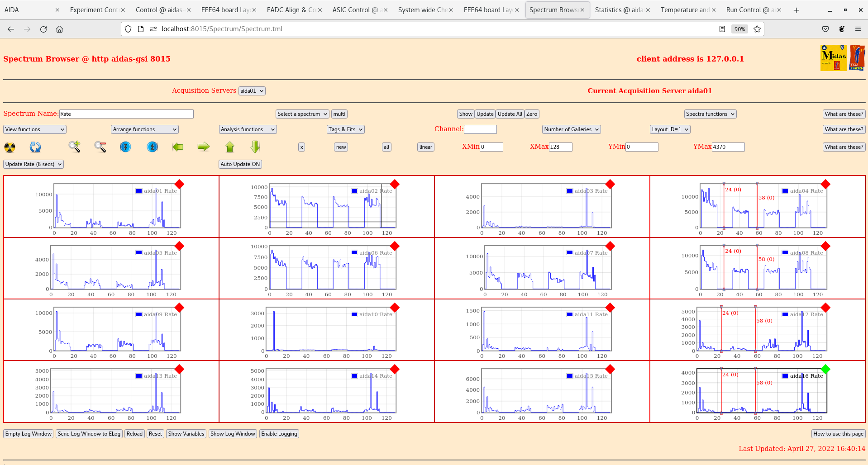868x465 pixels.
Task: Open the Layout ID=1 dropdown
Action: pos(670,129)
